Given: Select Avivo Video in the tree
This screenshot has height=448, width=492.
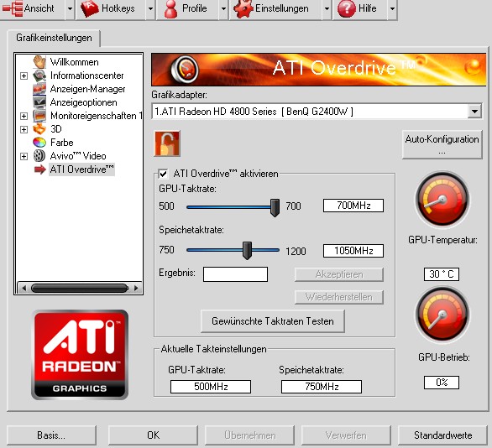Looking at the screenshot, I should (78, 156).
